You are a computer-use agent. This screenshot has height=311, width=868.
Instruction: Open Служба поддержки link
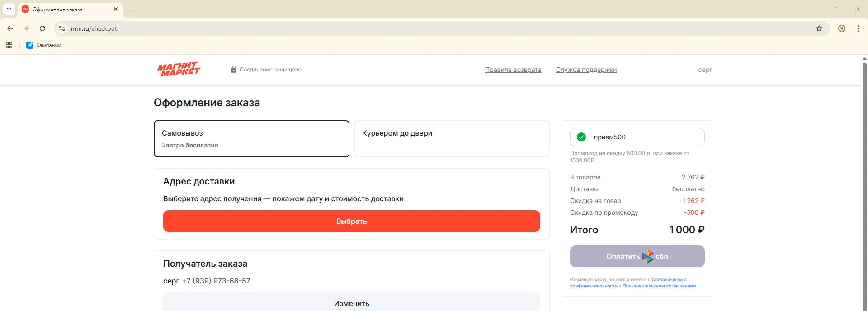pos(586,70)
